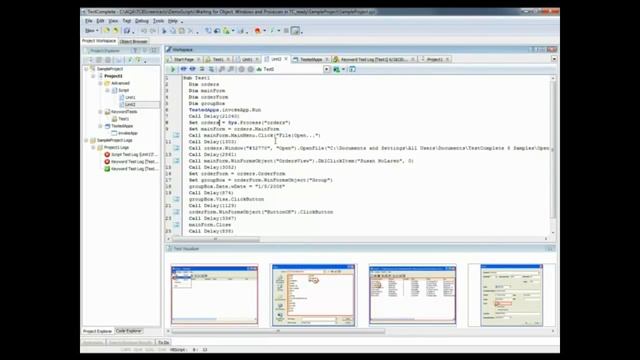This screenshot has width=640, height=360.
Task: Open the View menu
Action: point(113,21)
